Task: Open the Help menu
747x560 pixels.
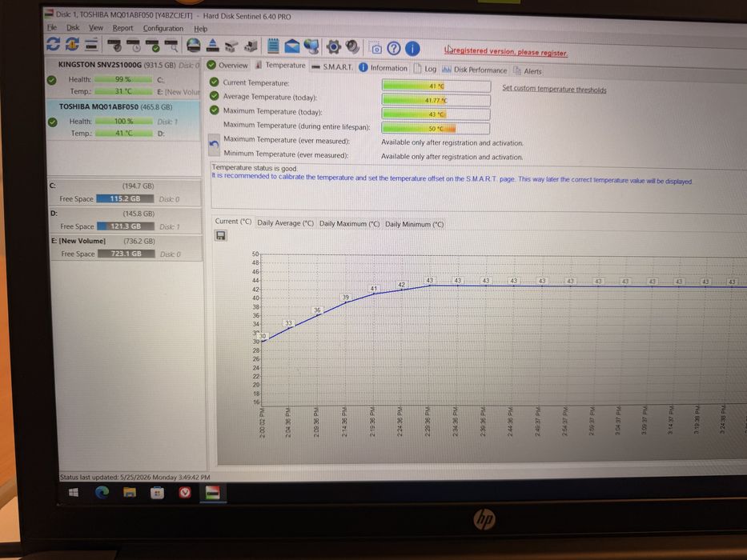Action: coord(201,29)
